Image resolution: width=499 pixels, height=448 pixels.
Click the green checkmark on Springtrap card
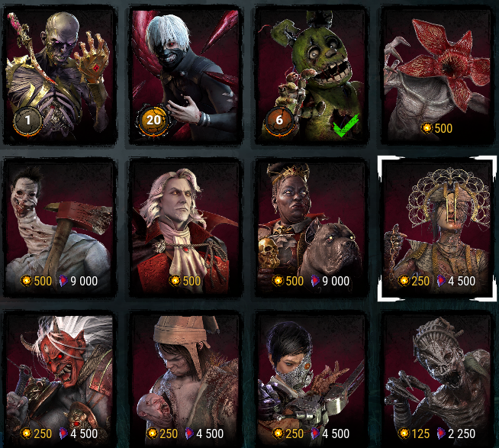[346, 125]
